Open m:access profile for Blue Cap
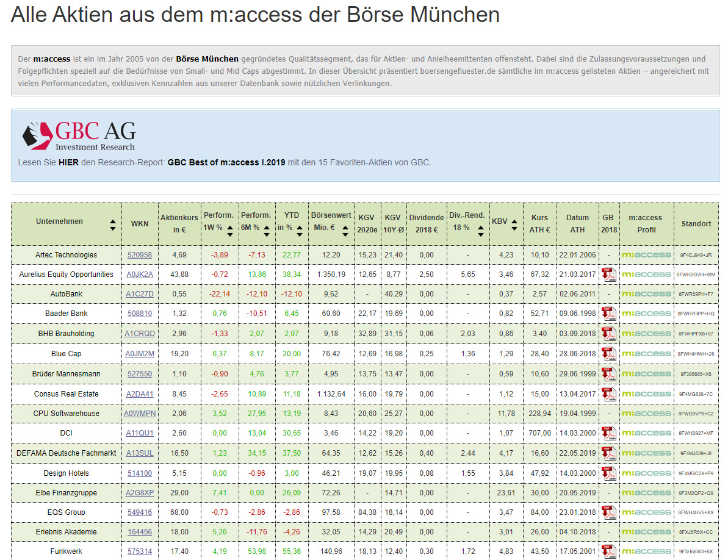 coord(646,354)
